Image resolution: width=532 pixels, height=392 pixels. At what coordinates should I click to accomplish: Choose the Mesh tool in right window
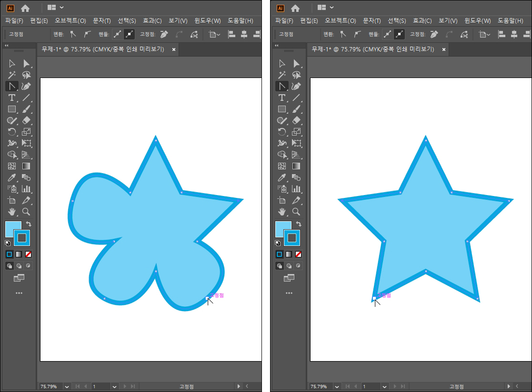[x=282, y=166]
